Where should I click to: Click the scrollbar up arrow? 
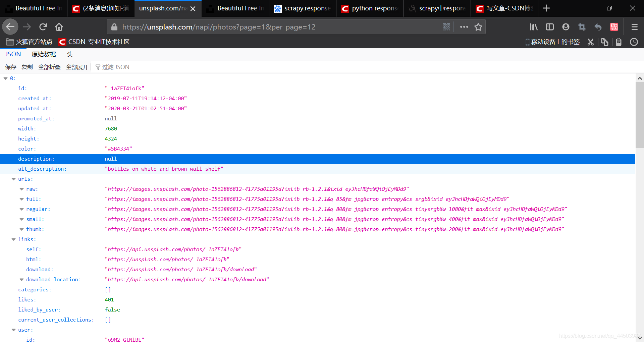click(640, 78)
